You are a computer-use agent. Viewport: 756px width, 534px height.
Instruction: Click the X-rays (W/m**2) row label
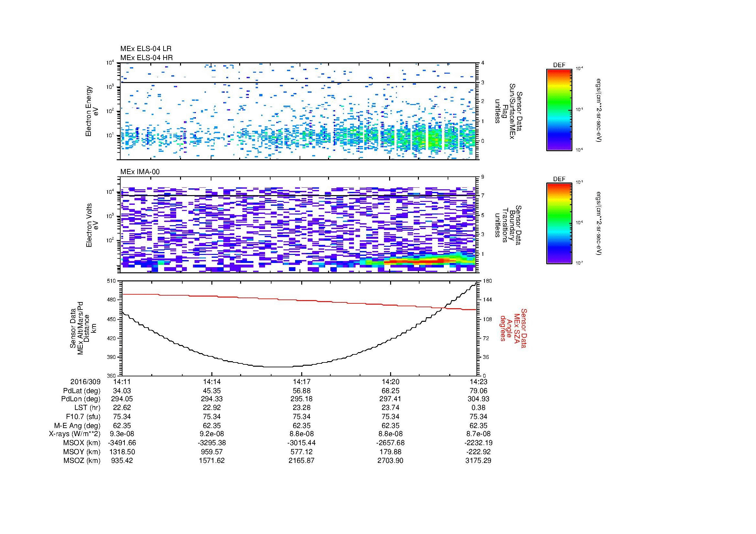pyautogui.click(x=75, y=434)
